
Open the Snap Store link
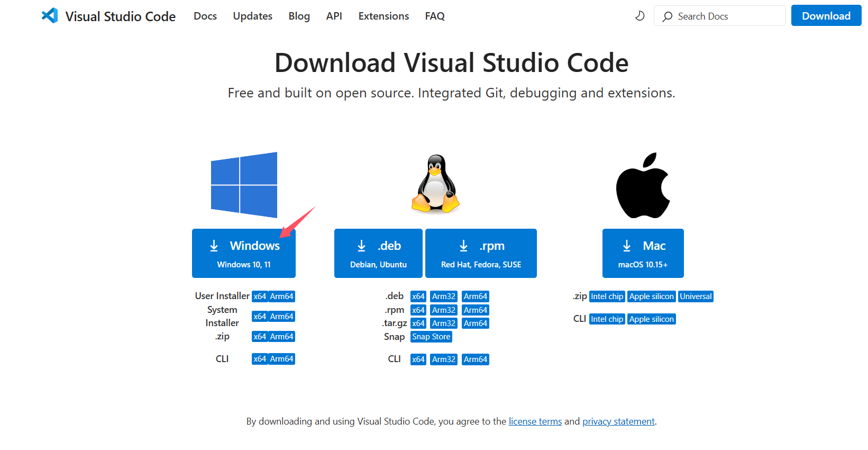[431, 337]
